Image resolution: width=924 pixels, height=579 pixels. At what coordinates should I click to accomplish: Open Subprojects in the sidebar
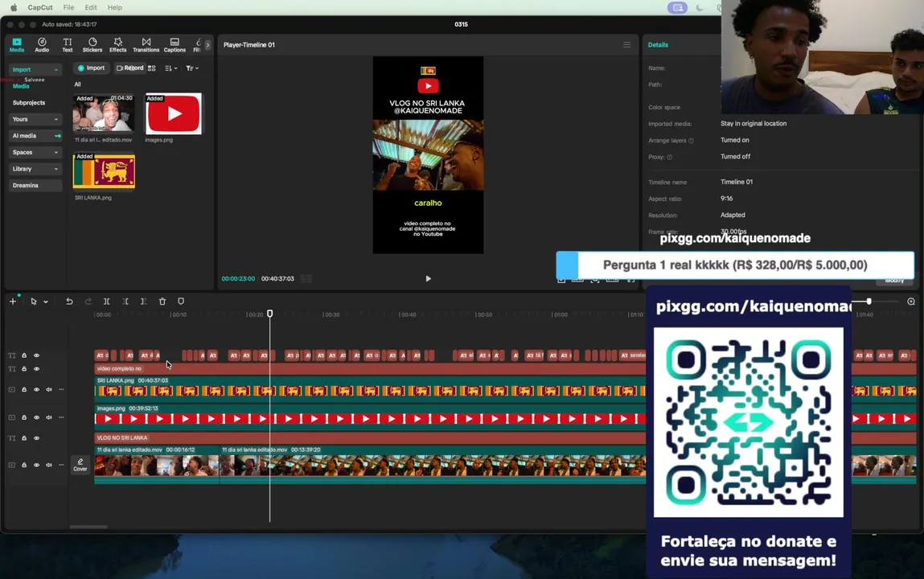pos(29,102)
